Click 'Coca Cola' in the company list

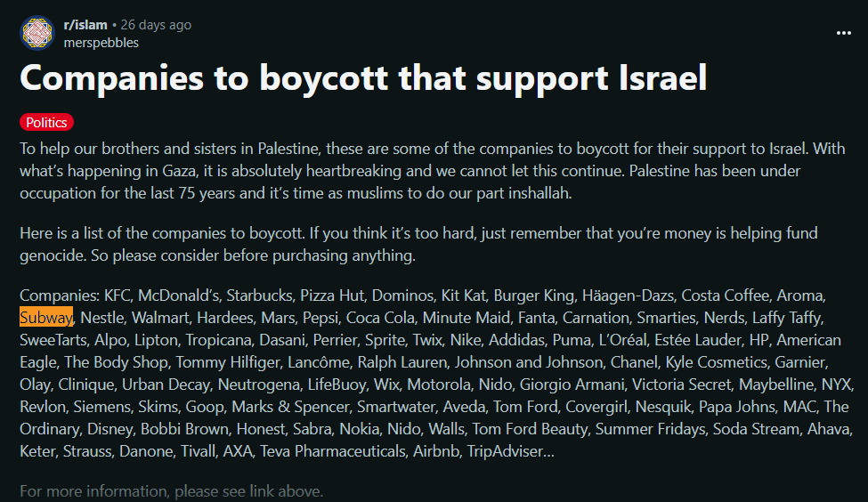click(380, 318)
